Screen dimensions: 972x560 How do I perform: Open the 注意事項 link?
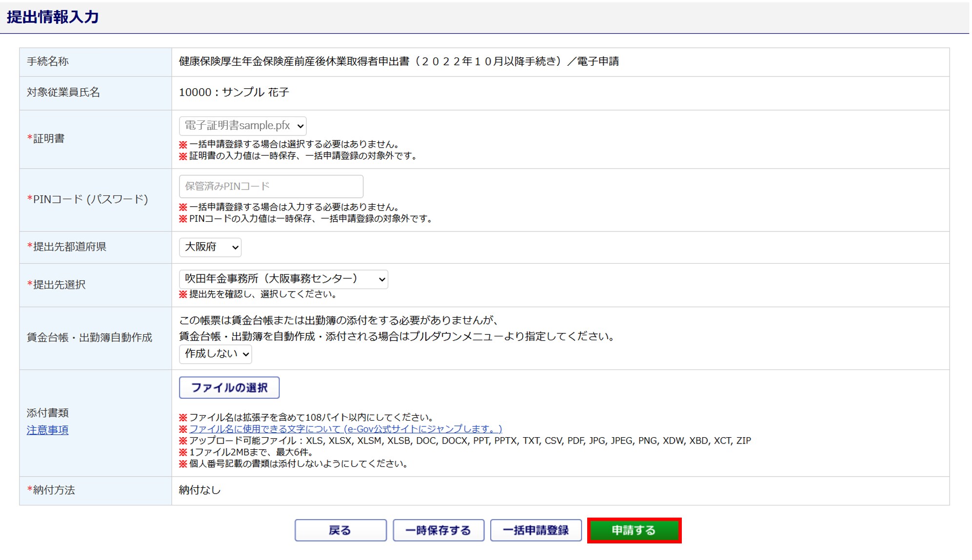coord(47,430)
